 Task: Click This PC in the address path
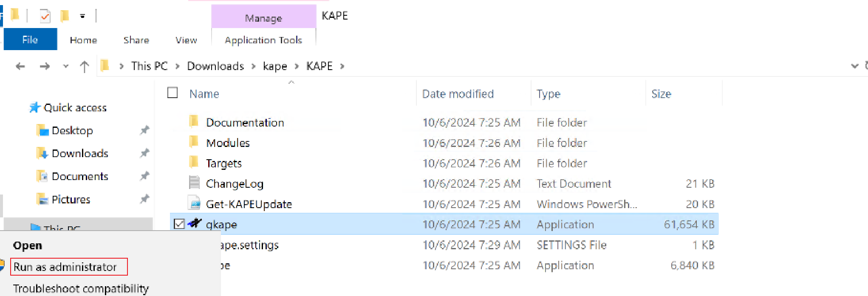coord(149,66)
